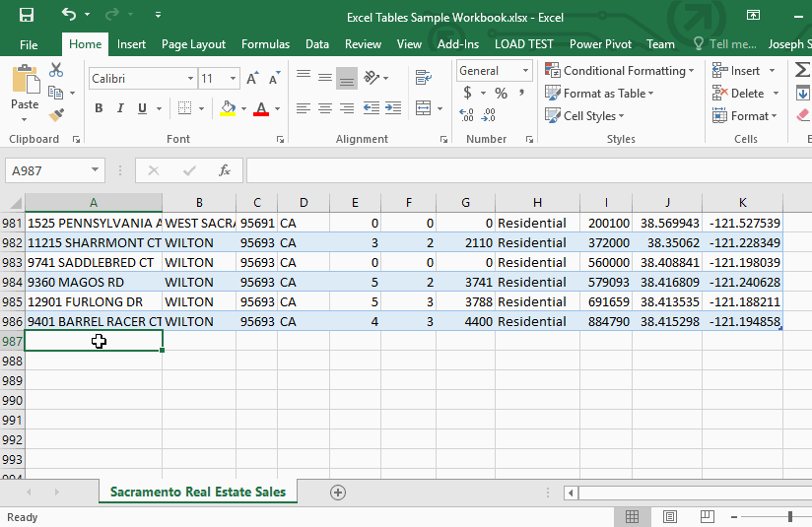
Task: Click the Name Box showing A987
Action: (x=55, y=170)
